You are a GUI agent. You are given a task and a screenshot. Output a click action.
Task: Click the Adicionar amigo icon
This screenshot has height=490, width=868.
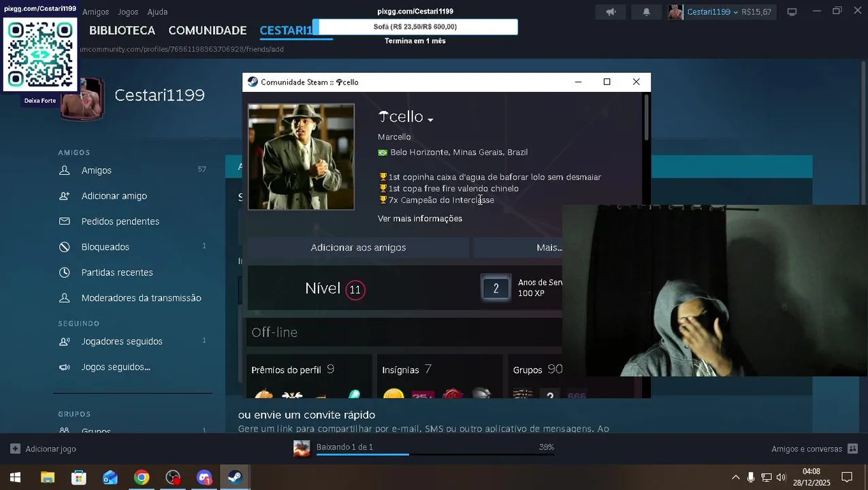65,196
